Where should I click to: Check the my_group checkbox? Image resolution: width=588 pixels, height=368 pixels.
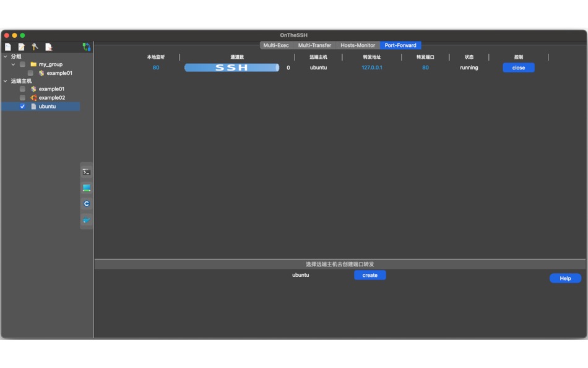[22, 64]
